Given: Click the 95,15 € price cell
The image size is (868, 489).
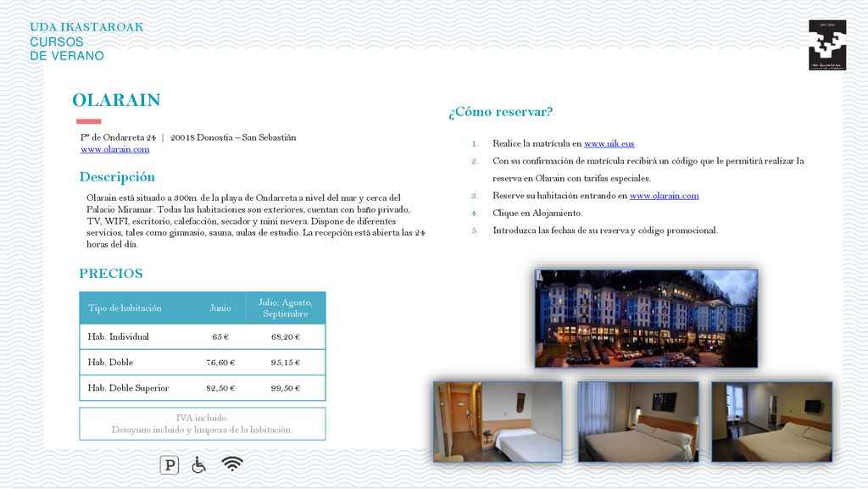Looking at the screenshot, I should [x=285, y=363].
